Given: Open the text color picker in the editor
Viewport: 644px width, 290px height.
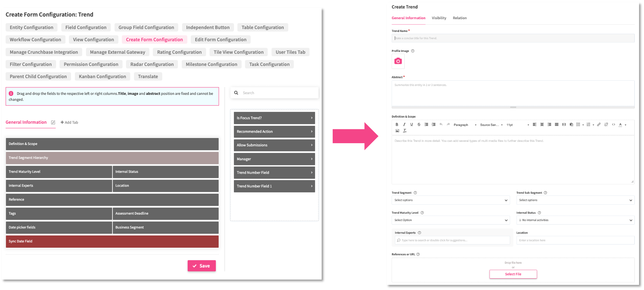Looking at the screenshot, I should [620, 125].
